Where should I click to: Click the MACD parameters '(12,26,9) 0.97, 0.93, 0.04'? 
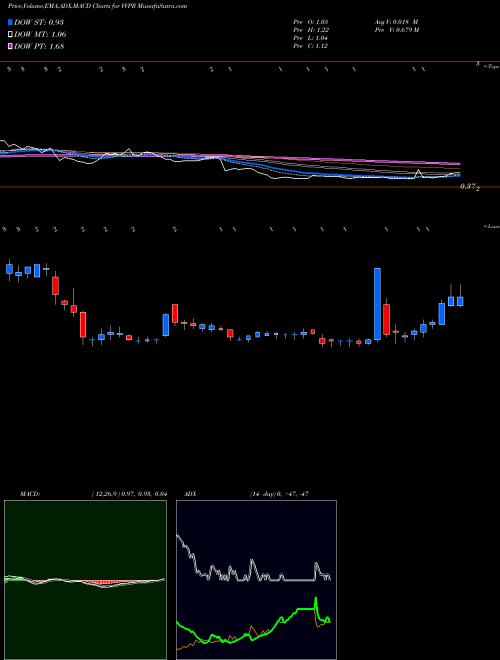pyautogui.click(x=129, y=494)
